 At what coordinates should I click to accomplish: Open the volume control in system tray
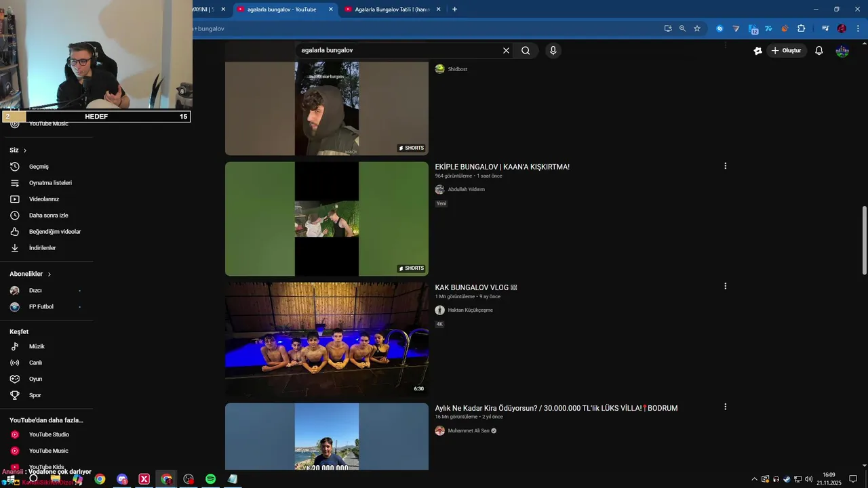point(808,479)
